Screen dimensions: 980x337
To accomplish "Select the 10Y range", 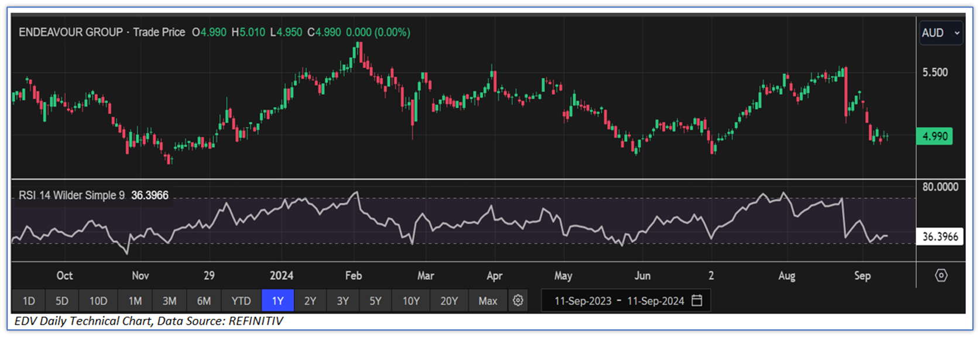I will (x=411, y=301).
